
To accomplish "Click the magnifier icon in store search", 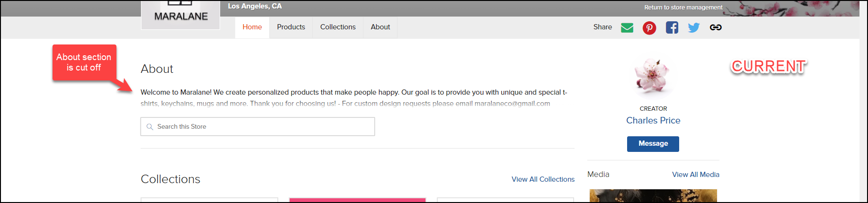I will point(150,127).
